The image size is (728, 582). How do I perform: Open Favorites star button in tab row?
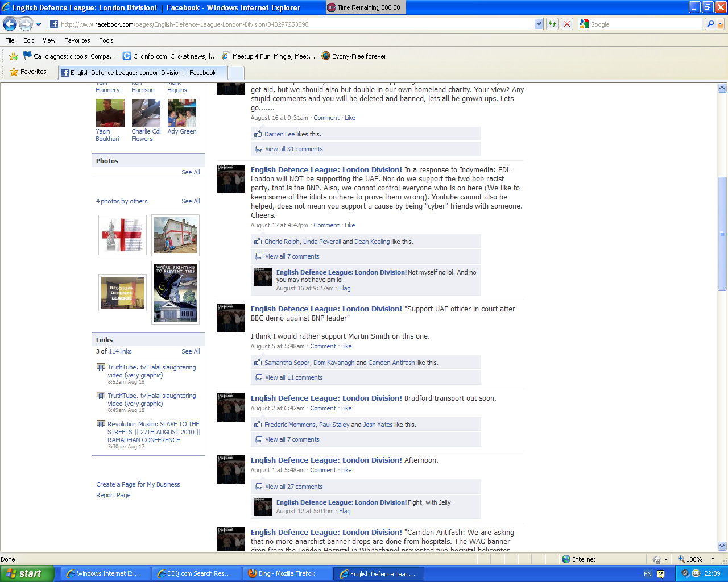pyautogui.click(x=28, y=72)
